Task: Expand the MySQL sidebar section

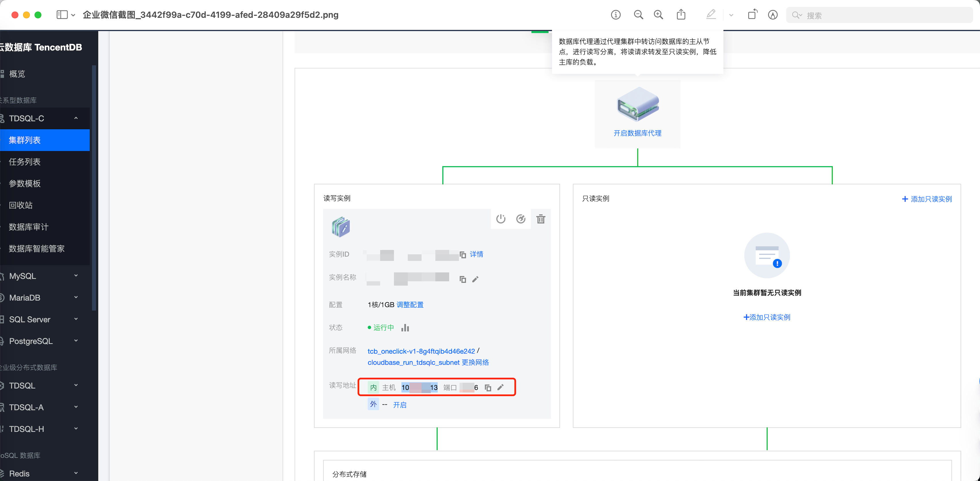Action: 45,276
